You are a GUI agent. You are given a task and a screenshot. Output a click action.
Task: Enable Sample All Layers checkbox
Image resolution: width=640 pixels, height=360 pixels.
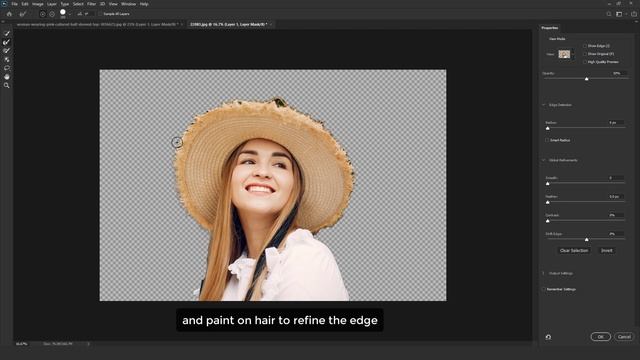click(x=100, y=14)
